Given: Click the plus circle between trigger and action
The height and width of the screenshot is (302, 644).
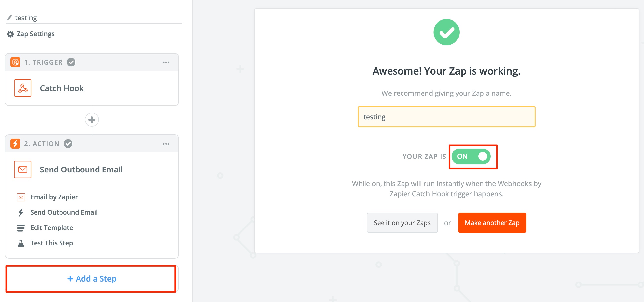Looking at the screenshot, I should coord(92,120).
